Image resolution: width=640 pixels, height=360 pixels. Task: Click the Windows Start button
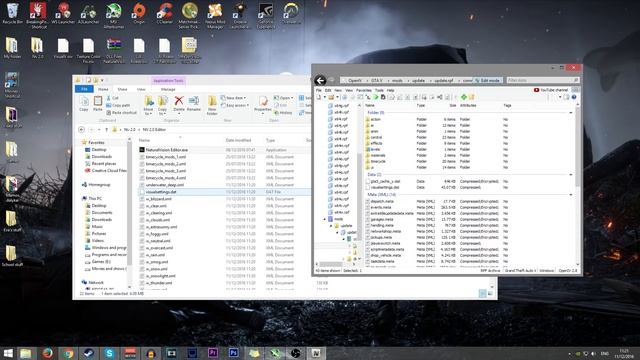coord(8,353)
